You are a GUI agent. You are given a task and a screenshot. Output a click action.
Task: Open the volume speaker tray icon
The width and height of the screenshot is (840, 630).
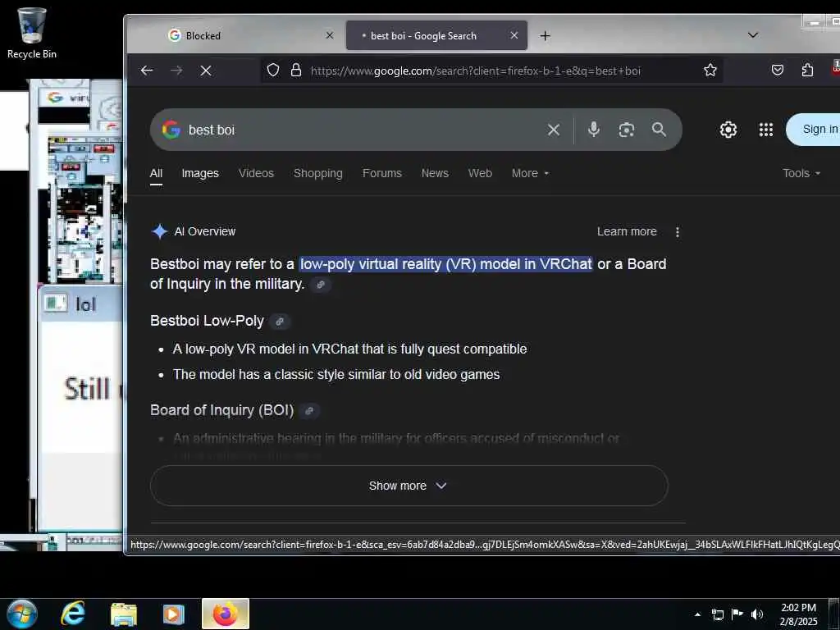pyautogui.click(x=757, y=614)
